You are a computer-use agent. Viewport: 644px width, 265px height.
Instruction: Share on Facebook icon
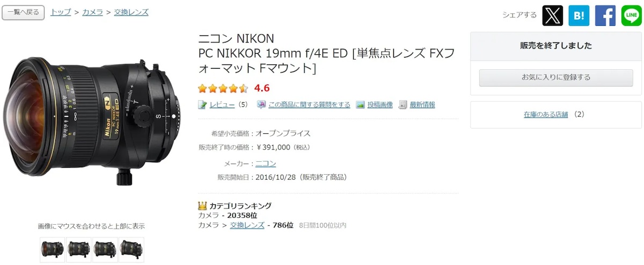[x=605, y=15]
